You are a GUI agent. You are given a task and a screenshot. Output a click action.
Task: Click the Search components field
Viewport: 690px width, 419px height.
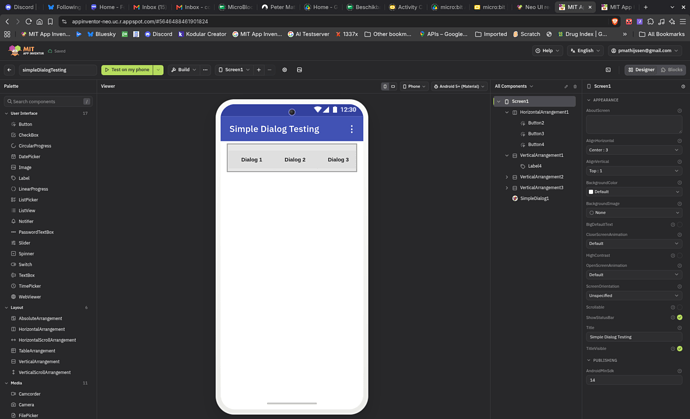point(48,102)
